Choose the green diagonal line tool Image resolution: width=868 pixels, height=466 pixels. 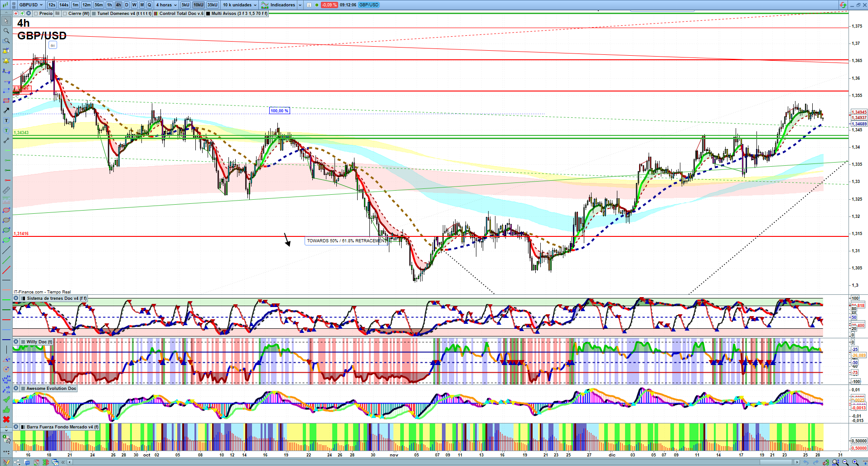click(x=6, y=260)
